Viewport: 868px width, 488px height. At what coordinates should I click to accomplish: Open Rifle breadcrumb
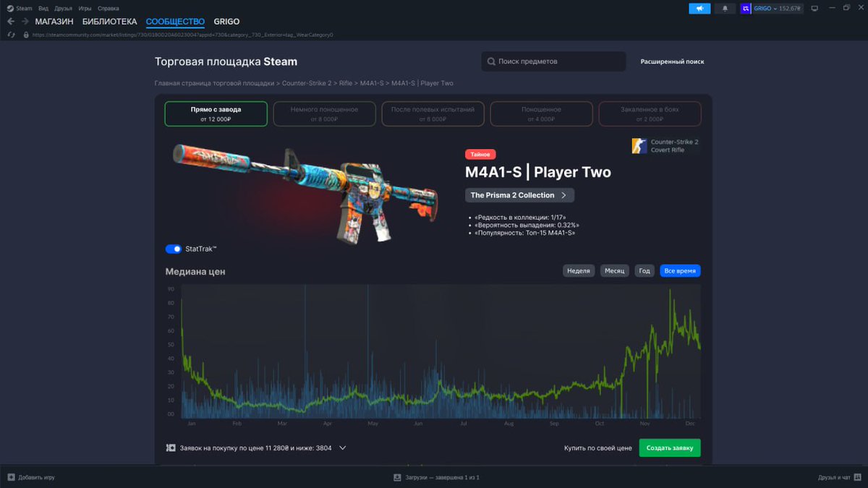point(346,83)
